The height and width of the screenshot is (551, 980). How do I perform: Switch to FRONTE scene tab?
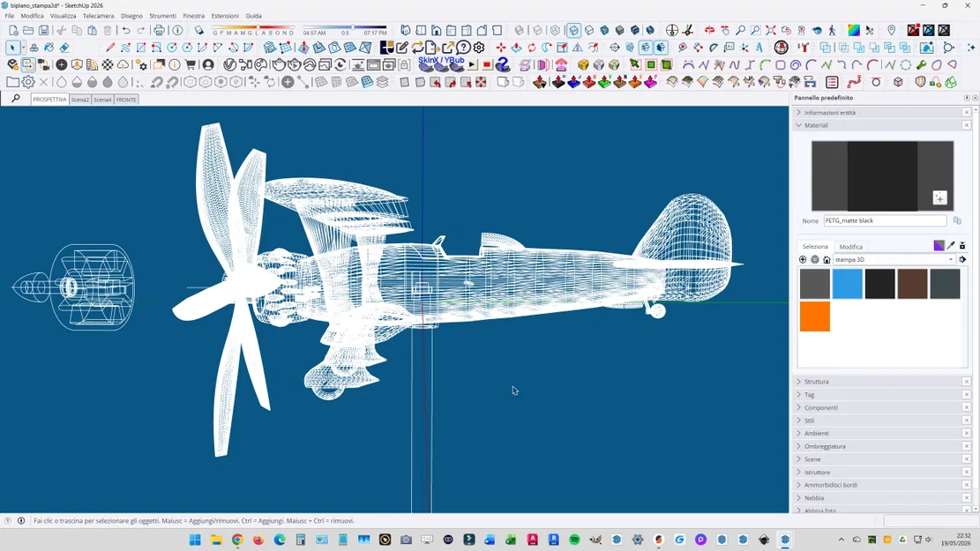[126, 100]
